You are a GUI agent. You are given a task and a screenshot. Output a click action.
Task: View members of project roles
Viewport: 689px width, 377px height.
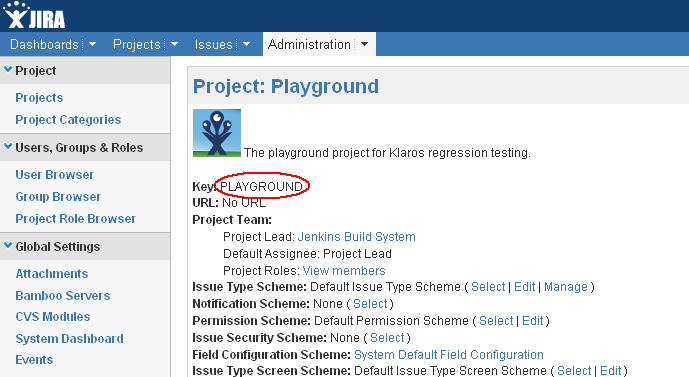344,270
